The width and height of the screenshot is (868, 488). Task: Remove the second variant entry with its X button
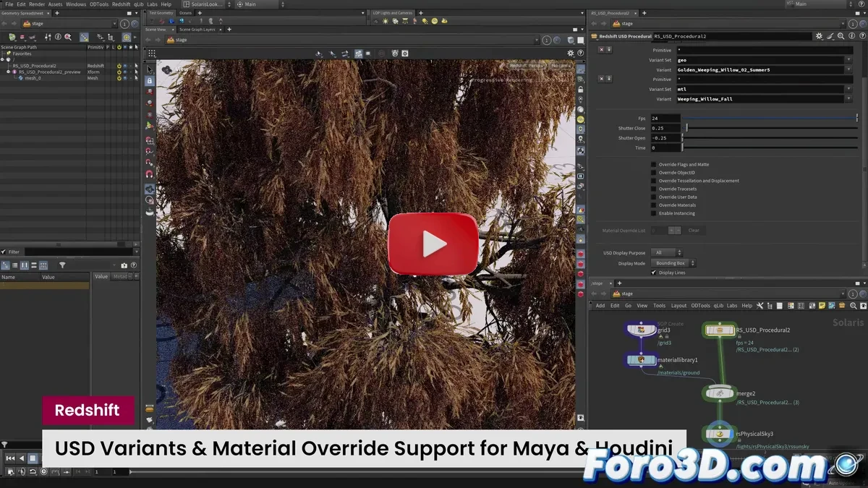(601, 79)
